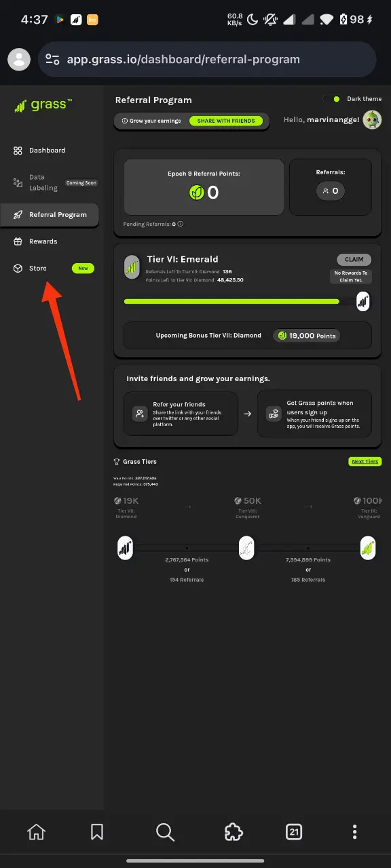The image size is (391, 868).
Task: Open the browser three-dot menu
Action: 354,832
